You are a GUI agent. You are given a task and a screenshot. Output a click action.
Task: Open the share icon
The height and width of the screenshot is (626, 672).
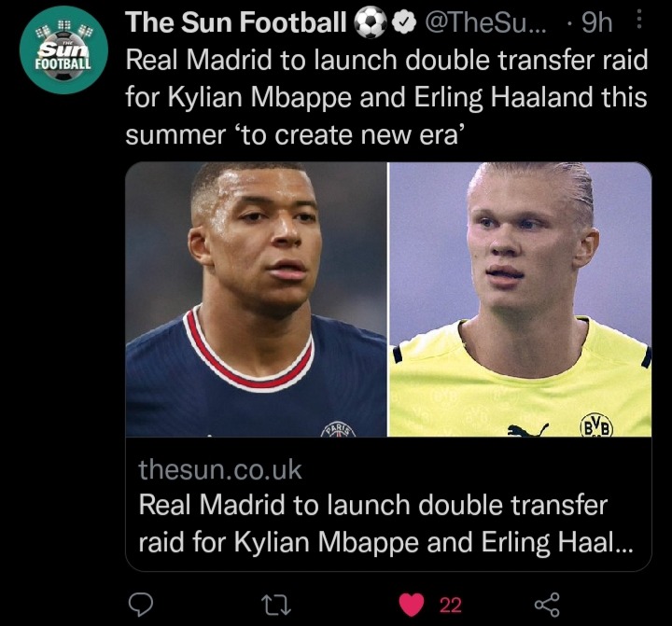click(x=547, y=605)
